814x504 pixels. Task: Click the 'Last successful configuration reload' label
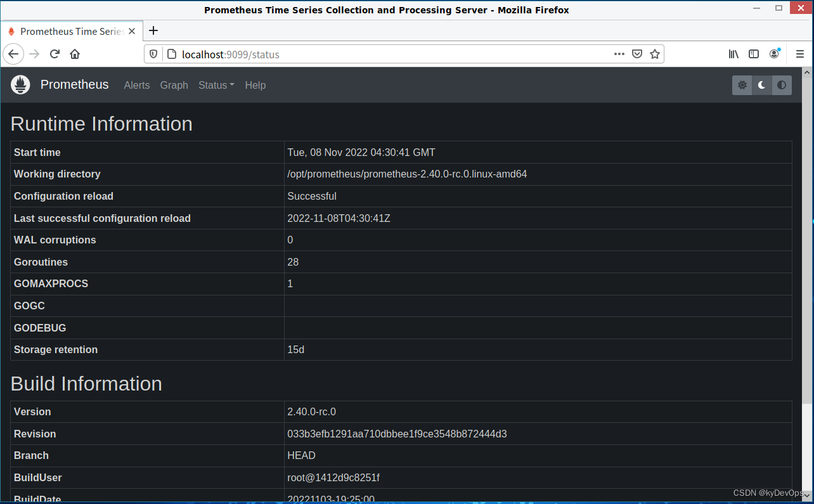[x=102, y=218]
